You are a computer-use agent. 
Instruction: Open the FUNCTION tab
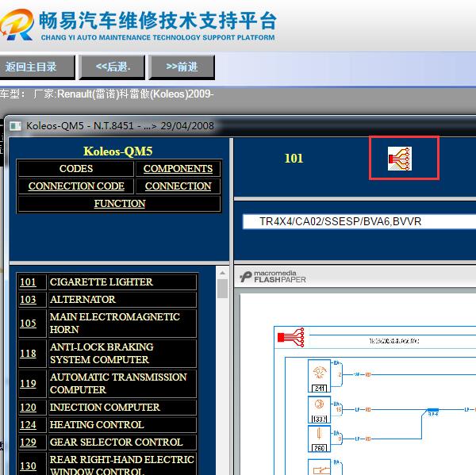(119, 203)
